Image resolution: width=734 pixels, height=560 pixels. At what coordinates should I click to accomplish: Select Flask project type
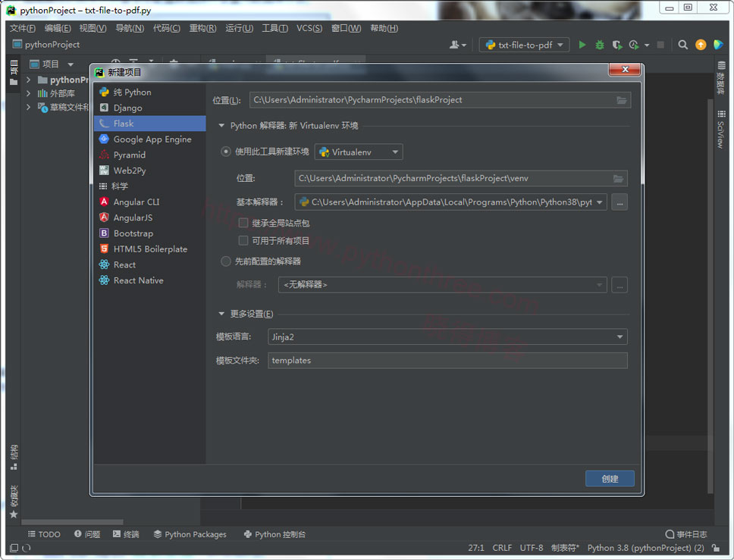point(150,124)
